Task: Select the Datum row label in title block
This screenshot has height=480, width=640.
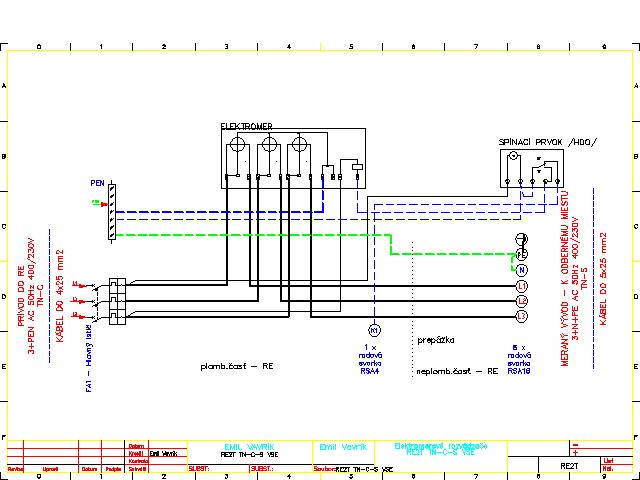Action: click(x=136, y=446)
